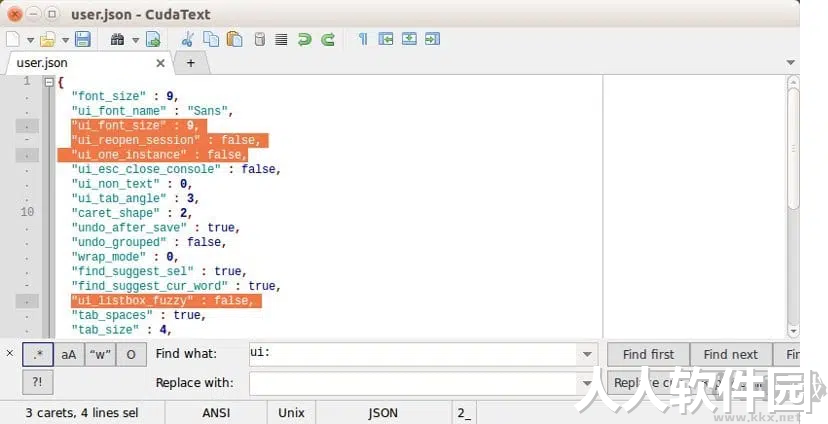Click the '3 carets, 4 lines sel' status
828x424 pixels.
(x=82, y=412)
